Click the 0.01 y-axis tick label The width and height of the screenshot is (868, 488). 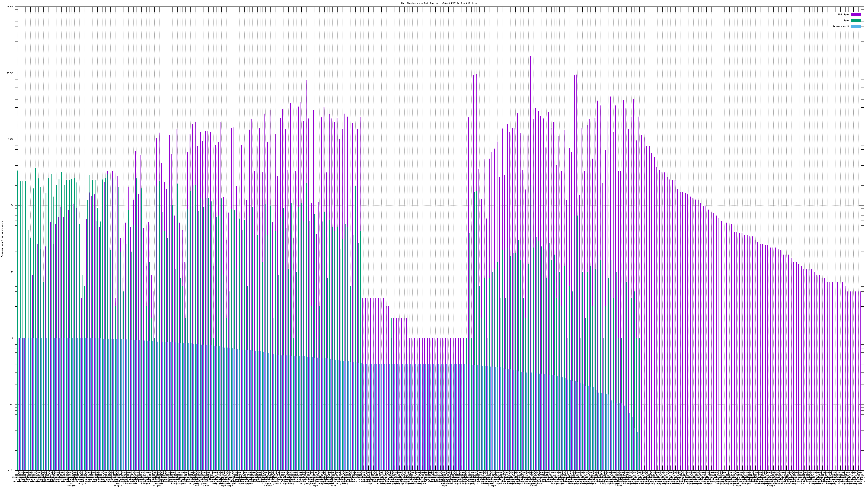(x=11, y=470)
